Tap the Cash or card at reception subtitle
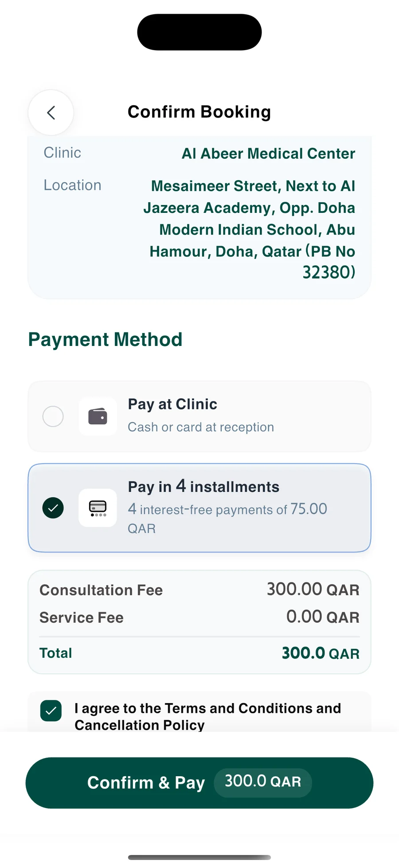 click(x=201, y=427)
